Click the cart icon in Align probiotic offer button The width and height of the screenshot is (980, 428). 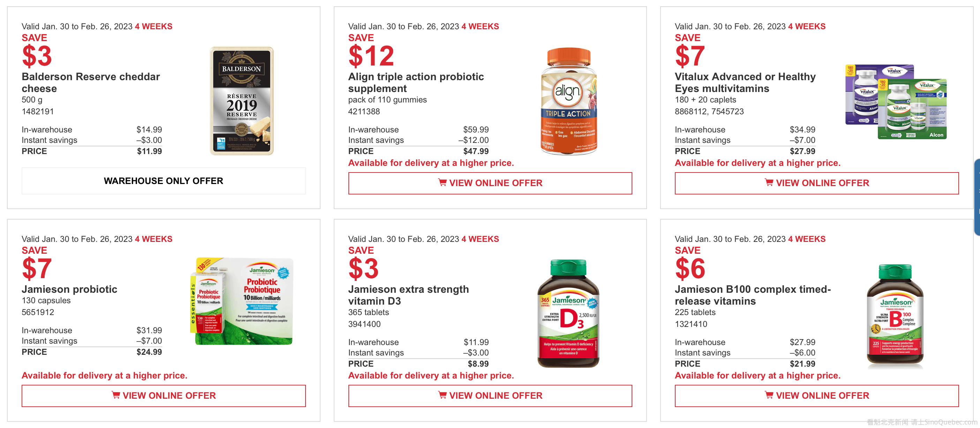tap(442, 183)
